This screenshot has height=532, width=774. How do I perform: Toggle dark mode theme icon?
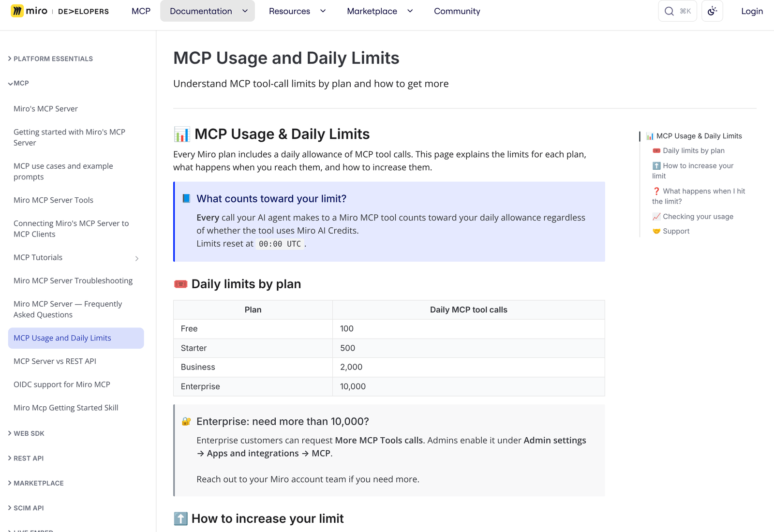(712, 11)
